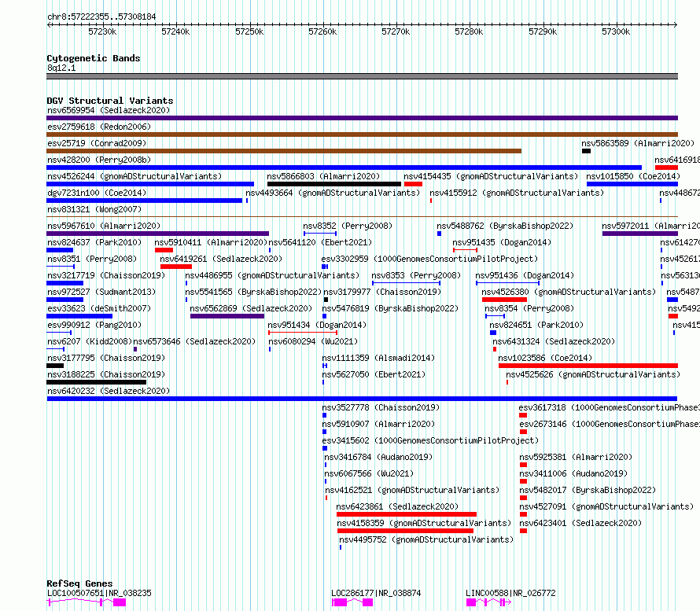The width and height of the screenshot is (700, 611).
Task: Click the blue nsv824651 (Park2010) glyph
Action: pos(493,333)
